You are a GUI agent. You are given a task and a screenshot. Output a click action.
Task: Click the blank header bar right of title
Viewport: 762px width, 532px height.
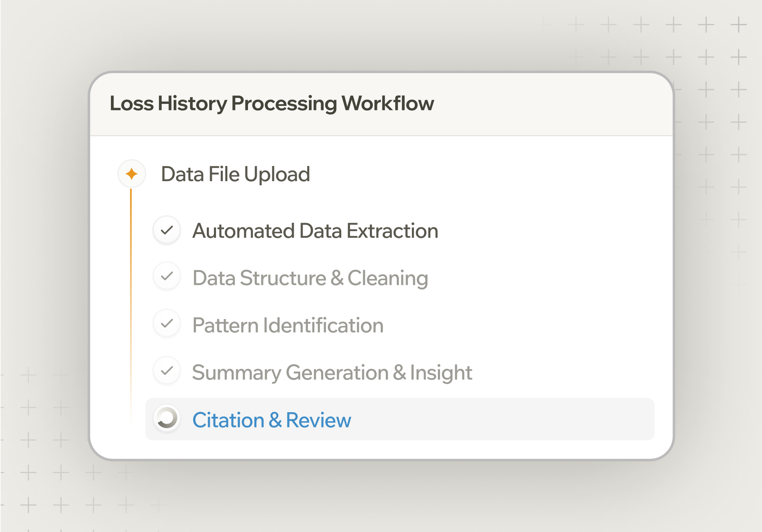click(546, 104)
